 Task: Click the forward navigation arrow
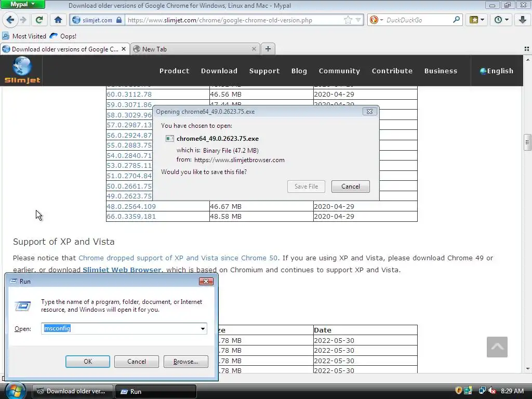pos(23,20)
